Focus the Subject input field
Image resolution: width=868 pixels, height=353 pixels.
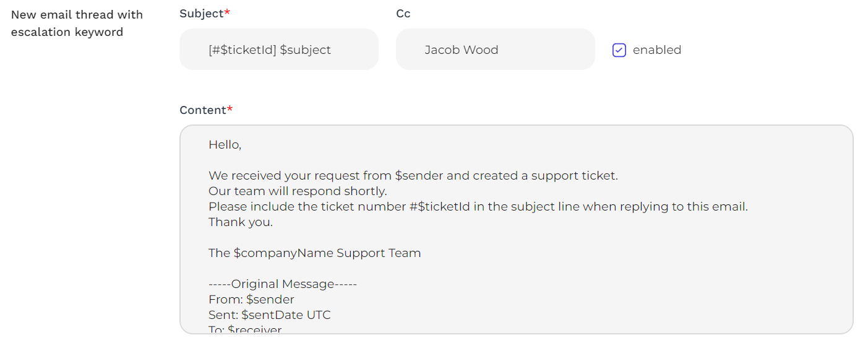click(x=278, y=50)
